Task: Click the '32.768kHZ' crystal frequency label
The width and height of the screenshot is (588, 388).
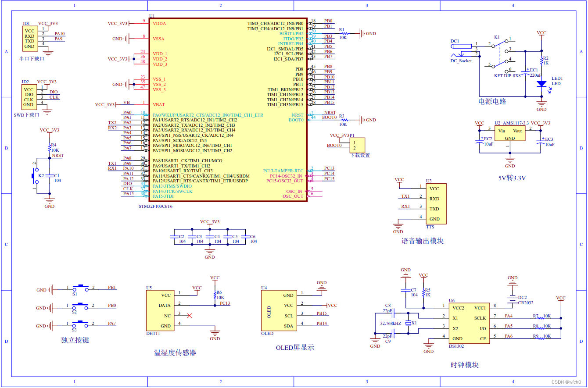Action: click(391, 323)
